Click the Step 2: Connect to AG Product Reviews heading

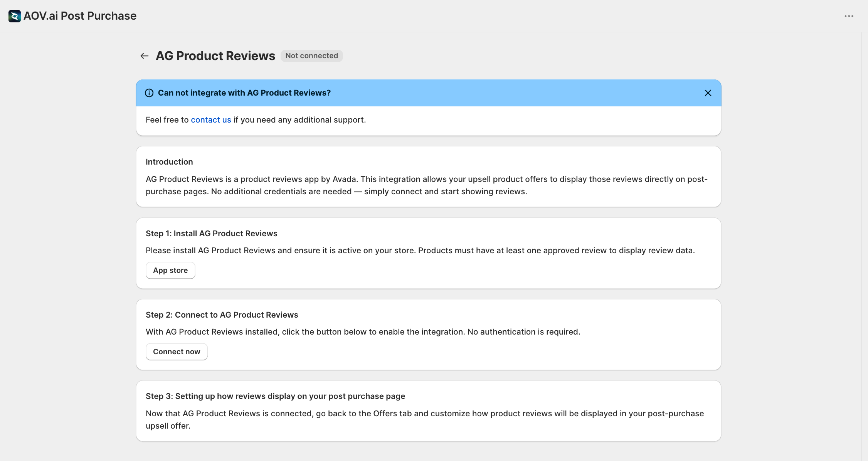coord(222,315)
